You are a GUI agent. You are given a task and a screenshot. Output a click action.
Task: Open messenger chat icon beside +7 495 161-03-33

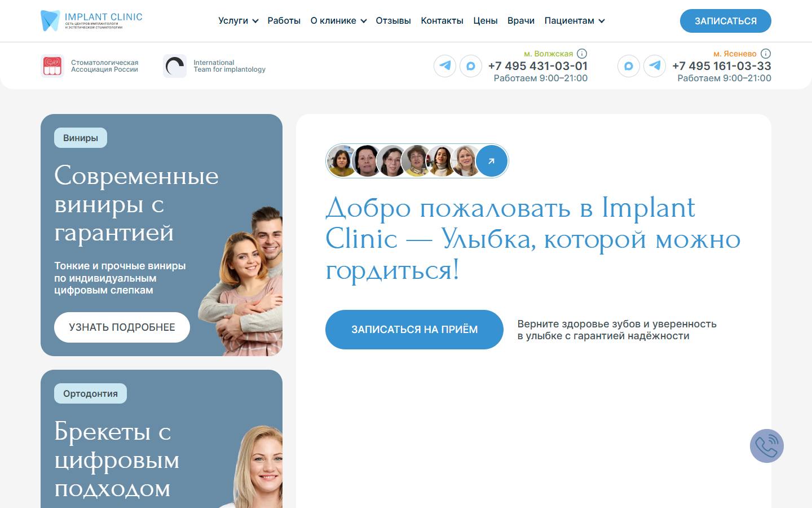point(629,66)
